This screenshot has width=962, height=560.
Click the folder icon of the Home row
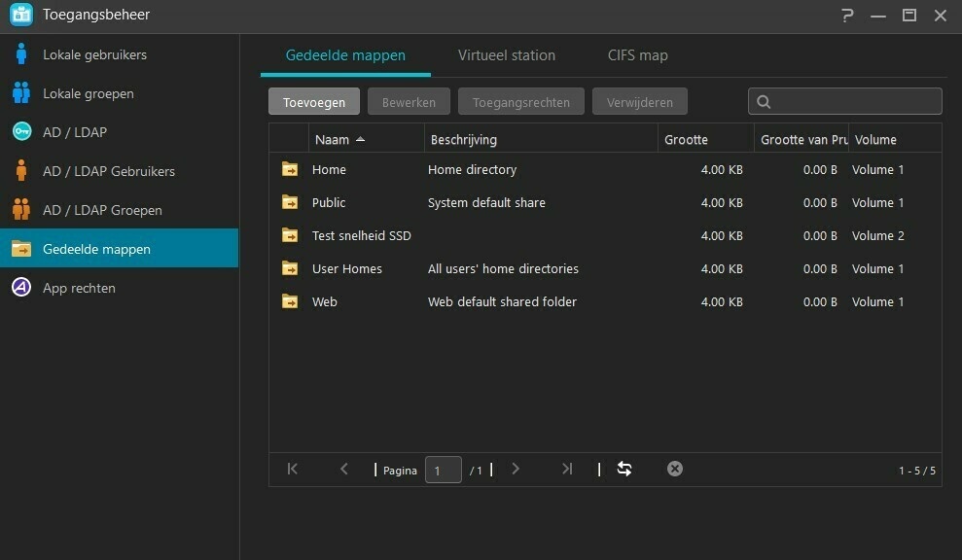point(290,168)
